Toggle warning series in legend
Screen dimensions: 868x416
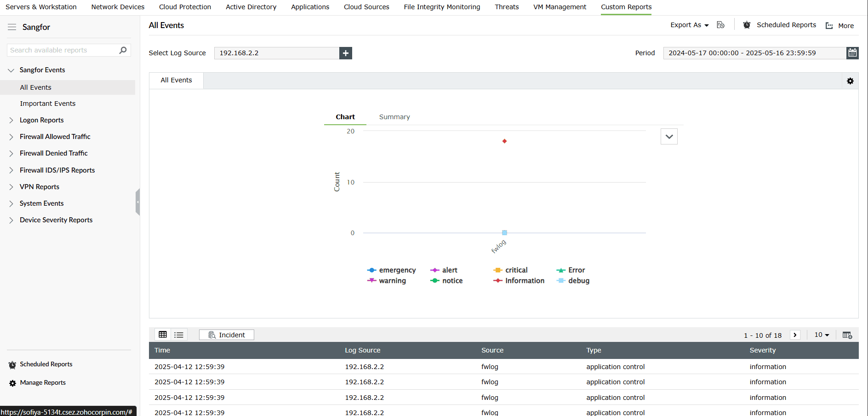[x=386, y=281]
